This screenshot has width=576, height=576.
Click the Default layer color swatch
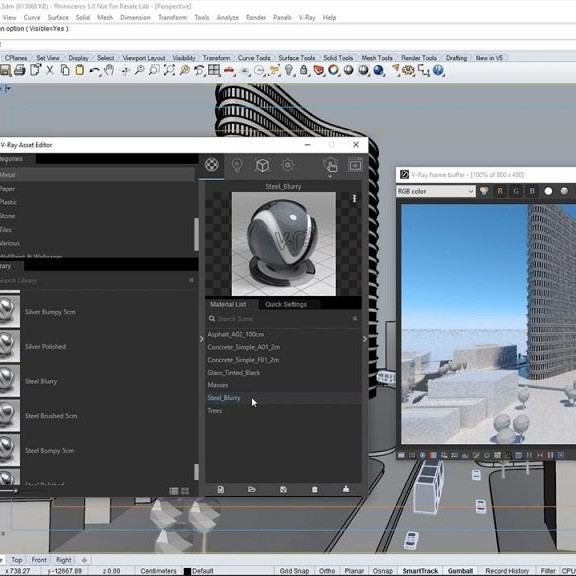187,571
